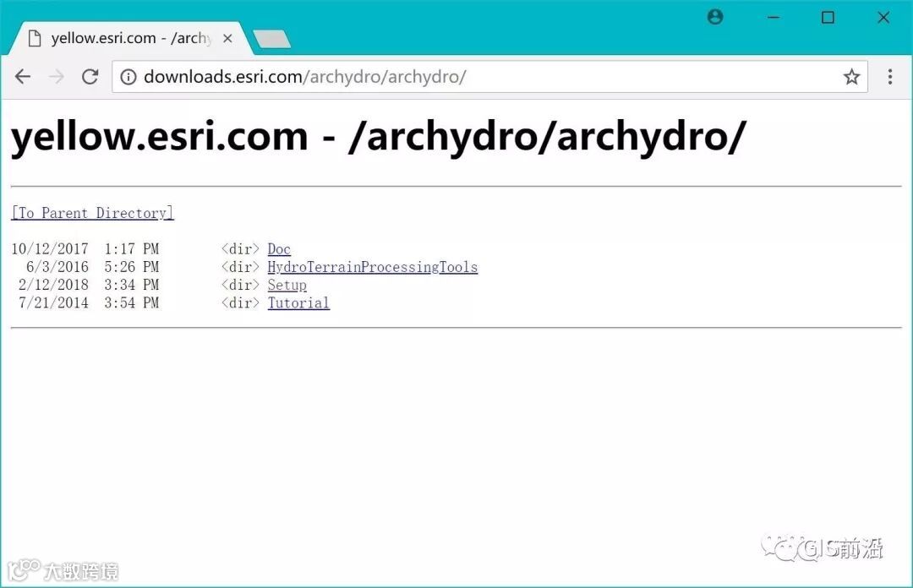Screen dimensions: 913x588
Task: Click the time 1:17 PM
Action: click(132, 248)
